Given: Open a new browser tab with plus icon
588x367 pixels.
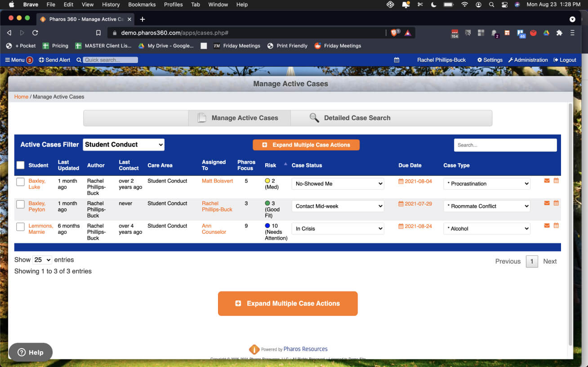Looking at the screenshot, I should point(143,19).
